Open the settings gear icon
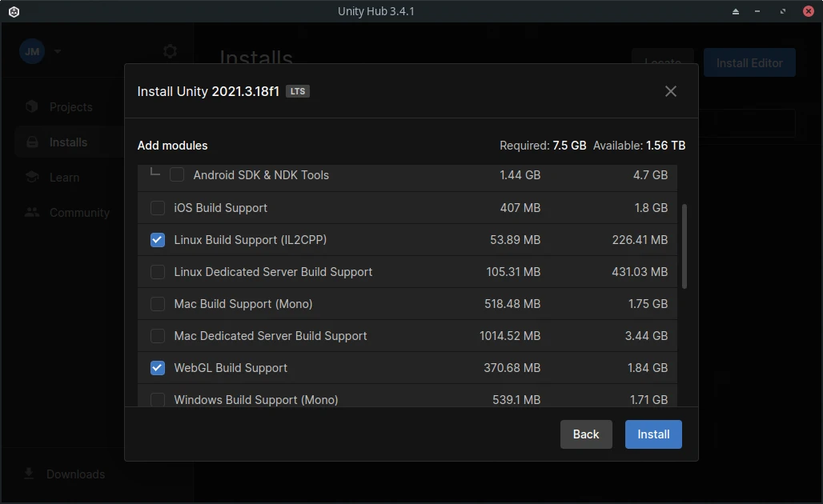823x504 pixels. pos(170,51)
